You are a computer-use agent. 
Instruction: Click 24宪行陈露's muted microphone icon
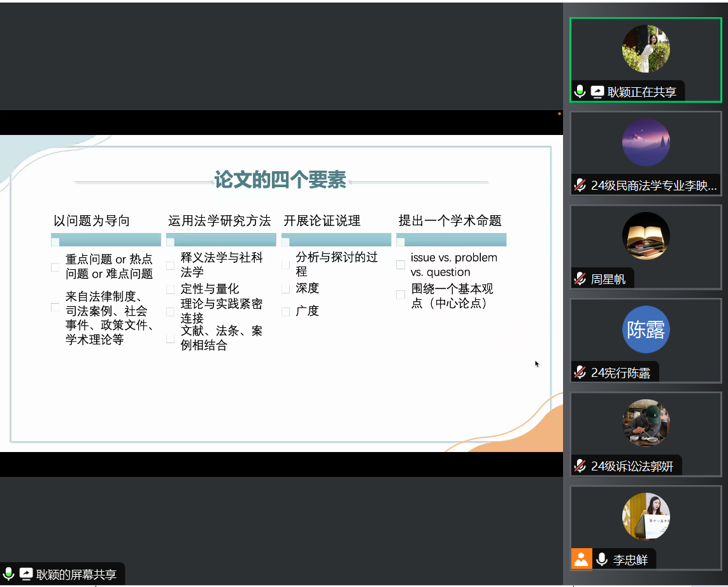point(580,372)
